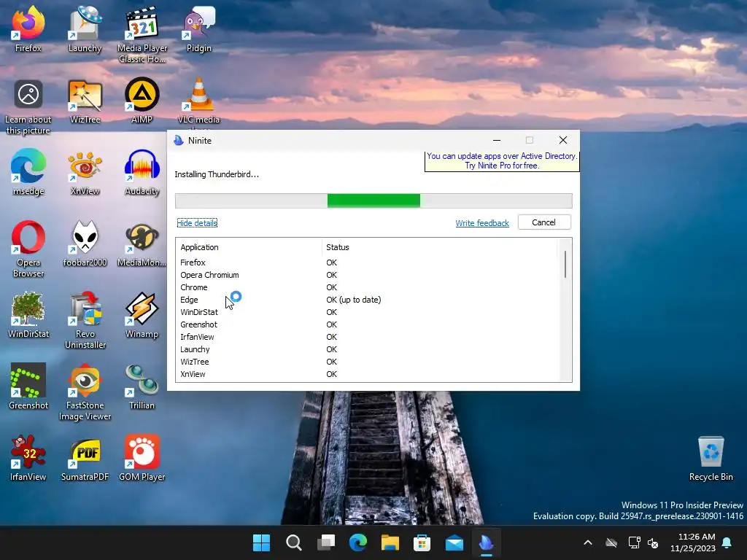This screenshot has width=747, height=560.
Task: Select the Edge row in the list
Action: click(x=366, y=300)
